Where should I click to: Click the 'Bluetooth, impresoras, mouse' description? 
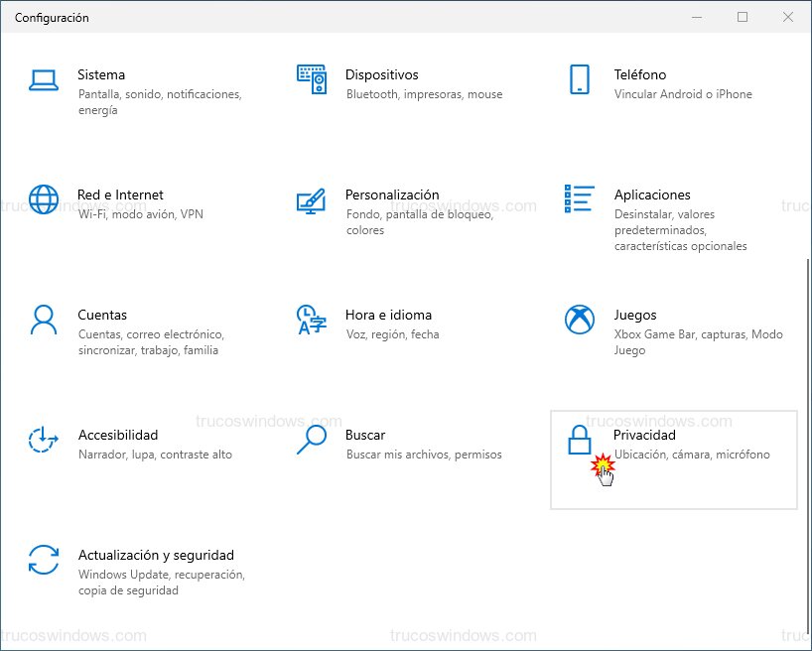pyautogui.click(x=424, y=94)
